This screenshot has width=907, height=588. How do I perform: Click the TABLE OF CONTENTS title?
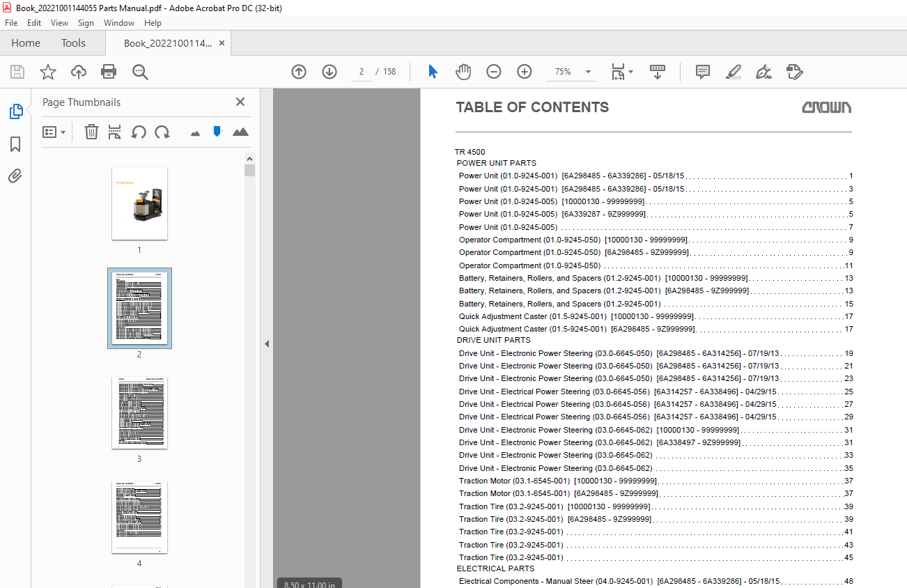pos(532,107)
